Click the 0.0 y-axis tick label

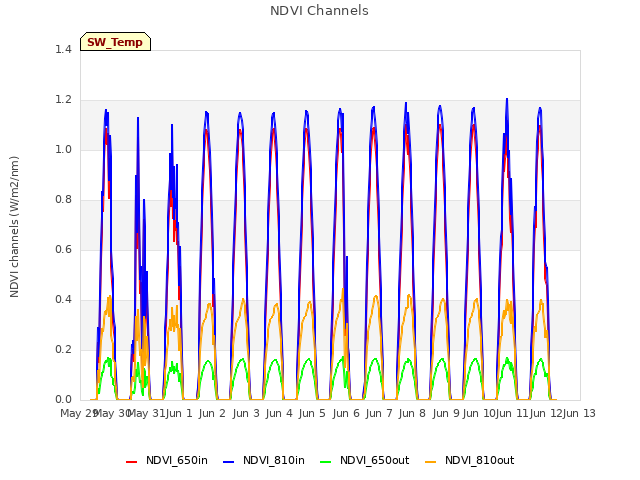63,400
